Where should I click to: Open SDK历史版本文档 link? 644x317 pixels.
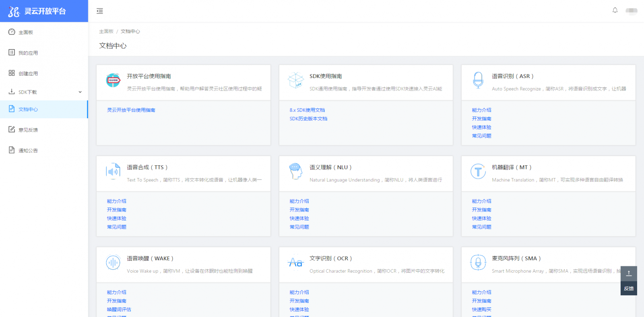pyautogui.click(x=308, y=119)
